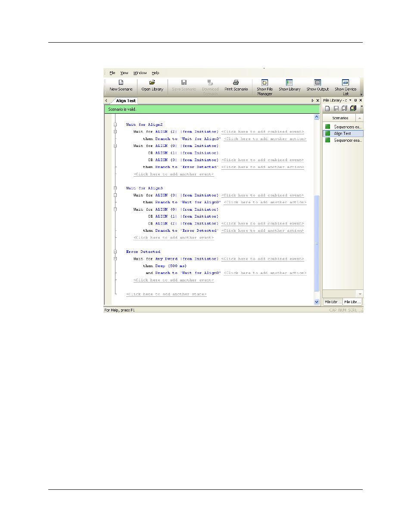Open the Help menu
Screen dimensions: 411x532
click(156, 73)
